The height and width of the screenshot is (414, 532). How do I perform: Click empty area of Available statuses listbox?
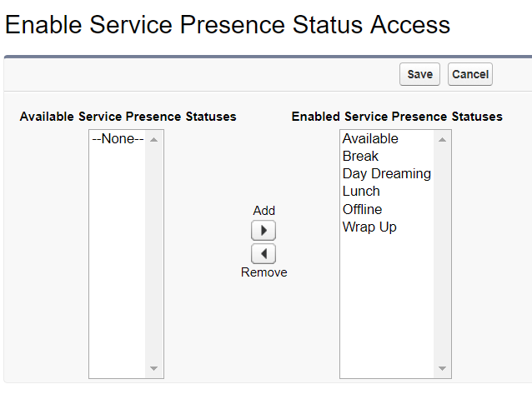[x=118, y=261]
